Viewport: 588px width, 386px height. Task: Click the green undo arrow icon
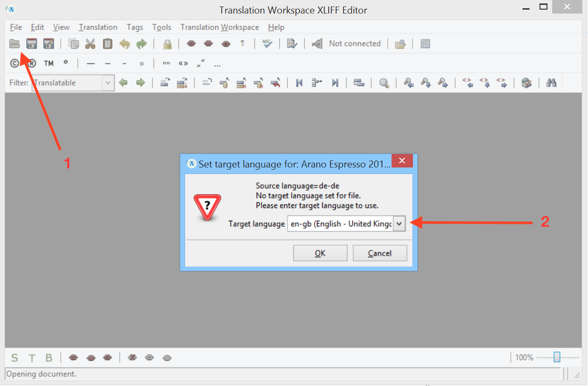(x=125, y=44)
